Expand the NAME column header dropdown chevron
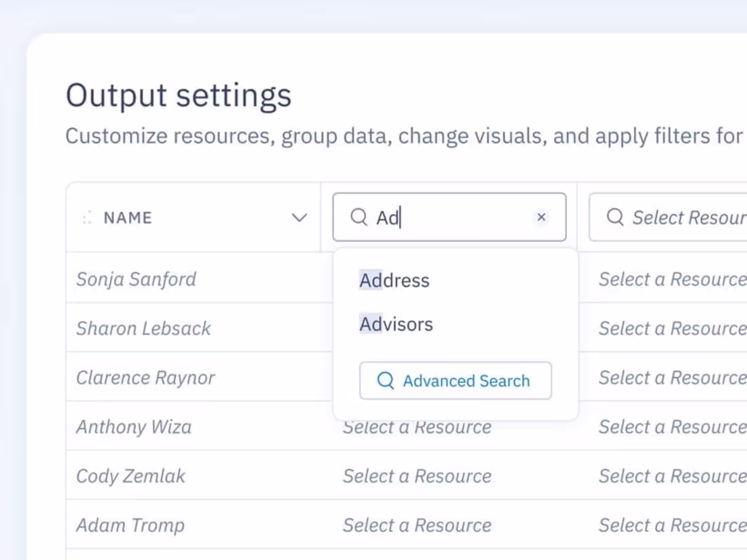The image size is (747, 560). pos(299,217)
